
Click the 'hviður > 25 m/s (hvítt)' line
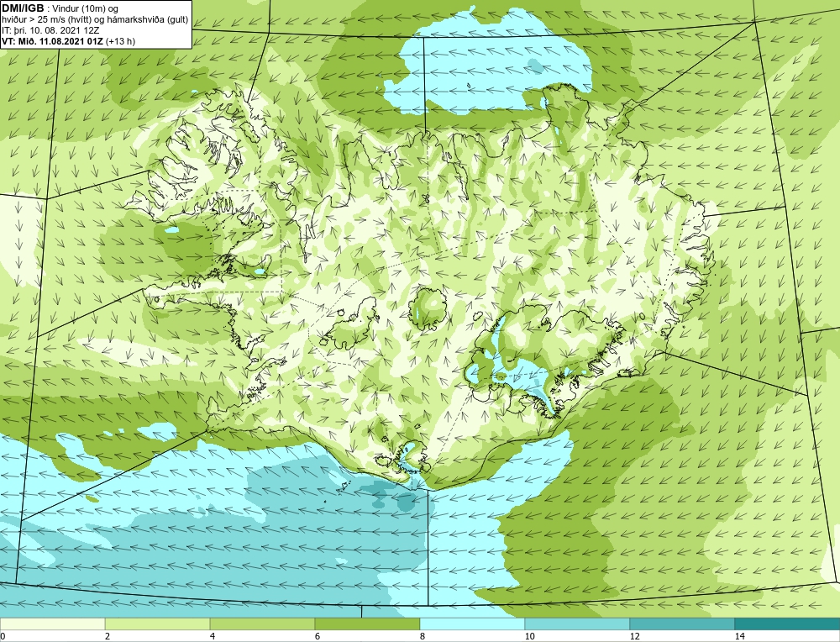[47, 19]
